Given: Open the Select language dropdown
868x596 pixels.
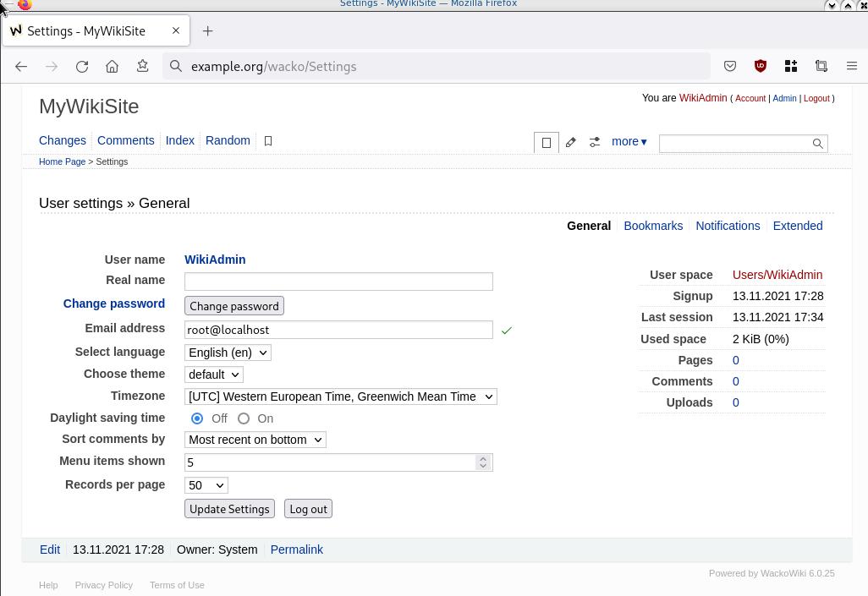Looking at the screenshot, I should coord(228,353).
